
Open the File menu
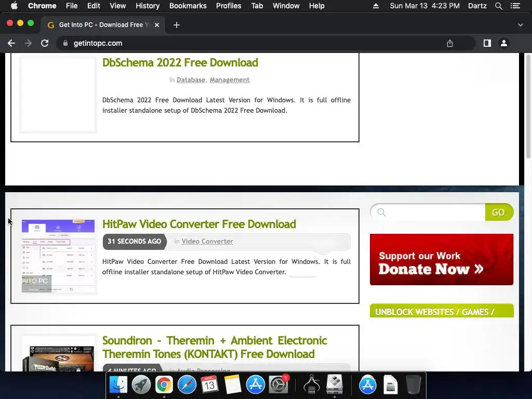[72, 6]
